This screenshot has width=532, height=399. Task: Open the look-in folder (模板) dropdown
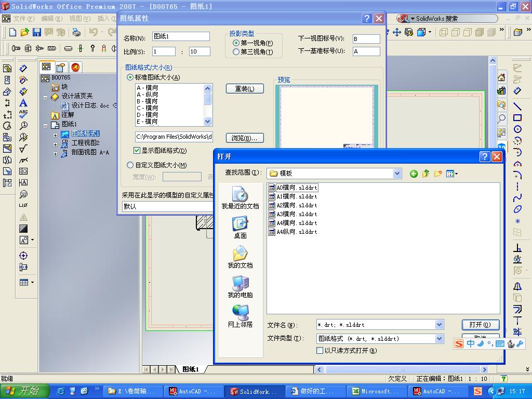[x=397, y=174]
